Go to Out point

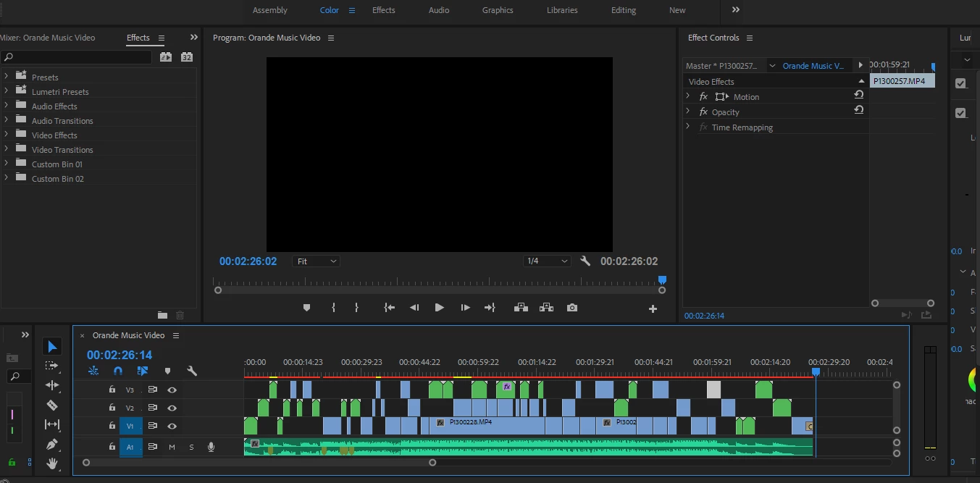pyautogui.click(x=490, y=308)
